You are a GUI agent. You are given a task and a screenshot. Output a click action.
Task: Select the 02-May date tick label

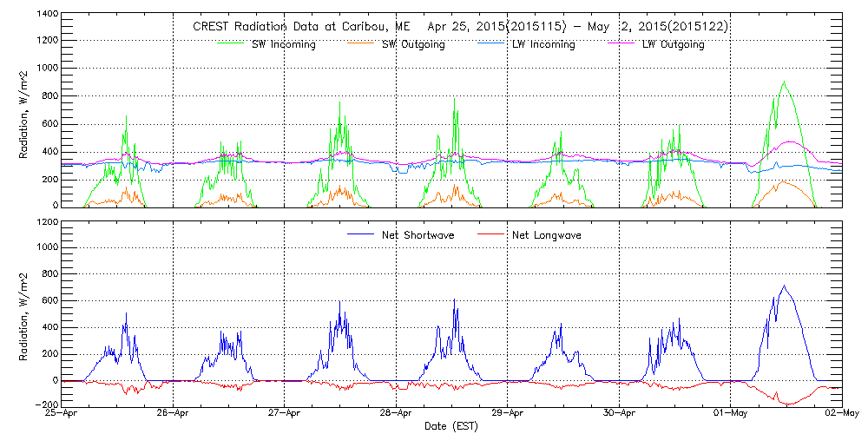click(840, 413)
